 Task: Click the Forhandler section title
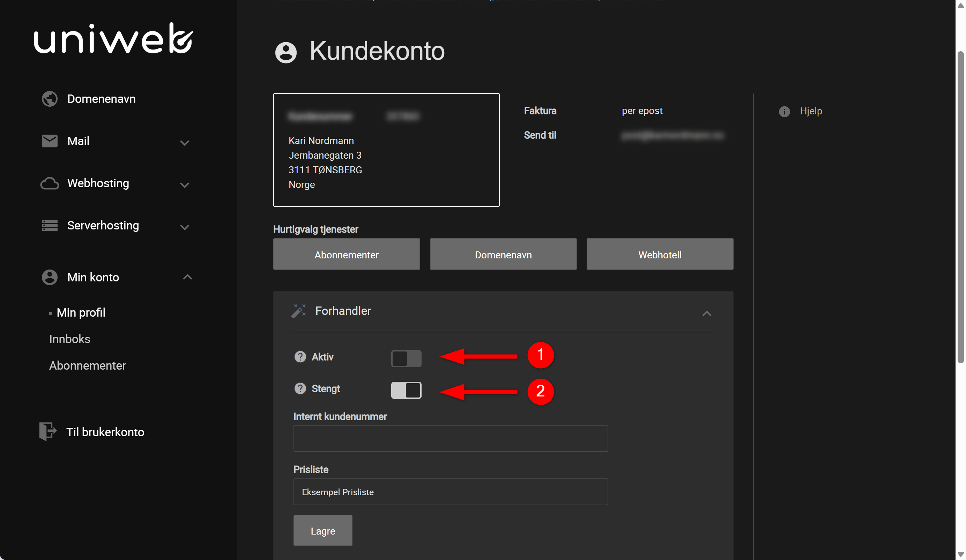click(343, 311)
